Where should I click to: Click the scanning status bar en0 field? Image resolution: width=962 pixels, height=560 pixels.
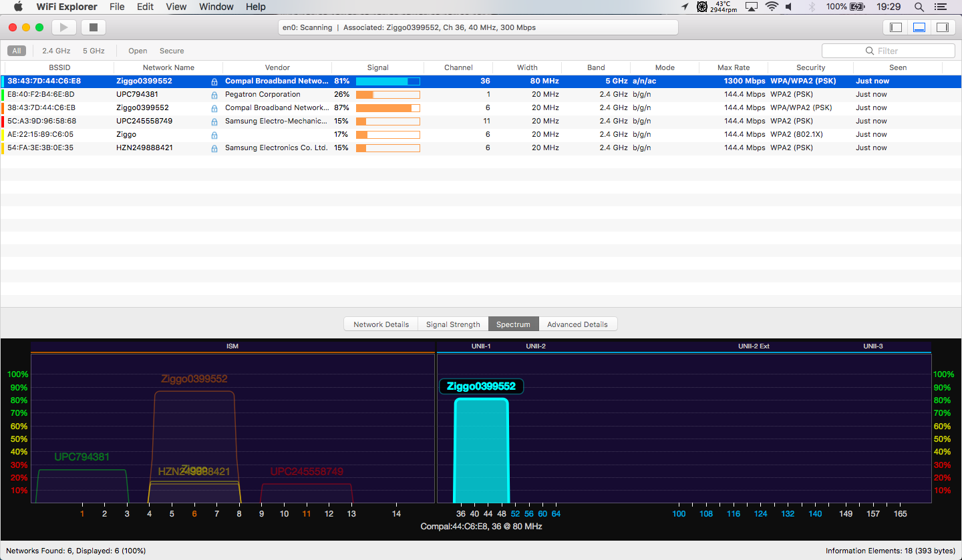click(x=478, y=27)
